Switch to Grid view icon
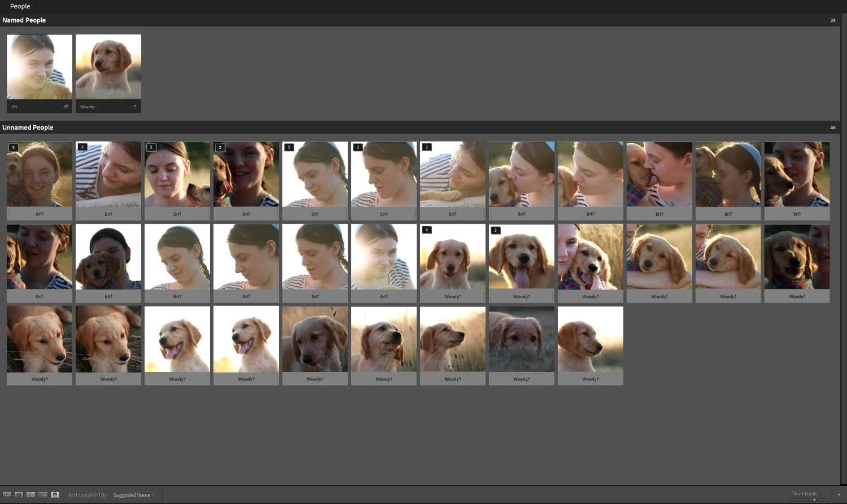Screen dimensions: 847x504 click(x=7, y=495)
